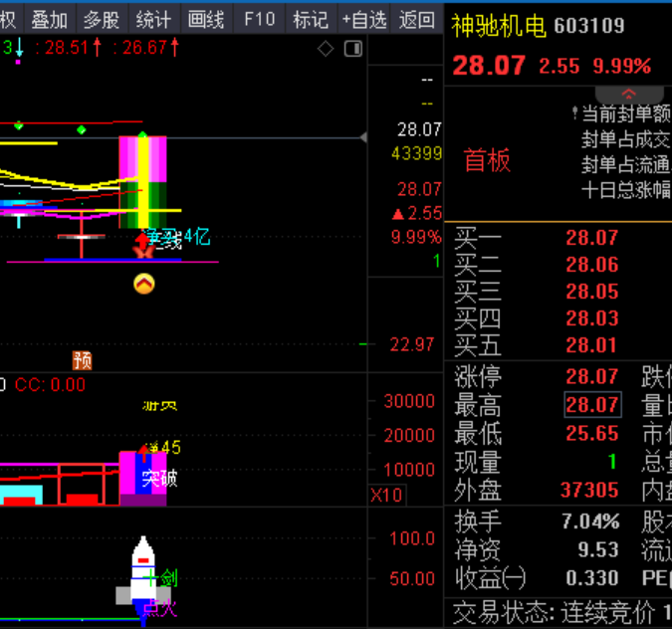
Task: Click the 预 forecast marker on chart
Action: [83, 360]
